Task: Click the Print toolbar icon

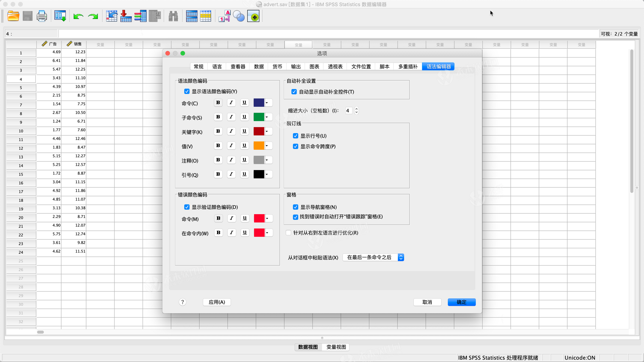Action: pos(42,16)
